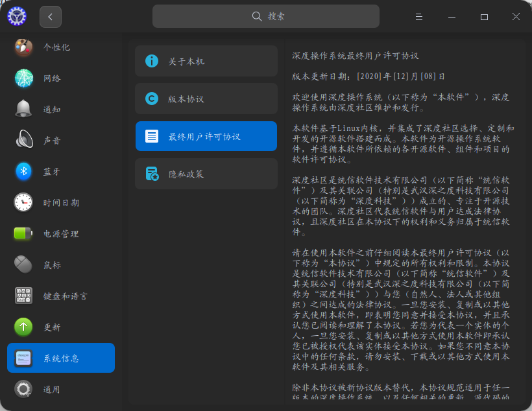Open the Keyboard and Language (键盘和语言) icon

pyautogui.click(x=23, y=296)
